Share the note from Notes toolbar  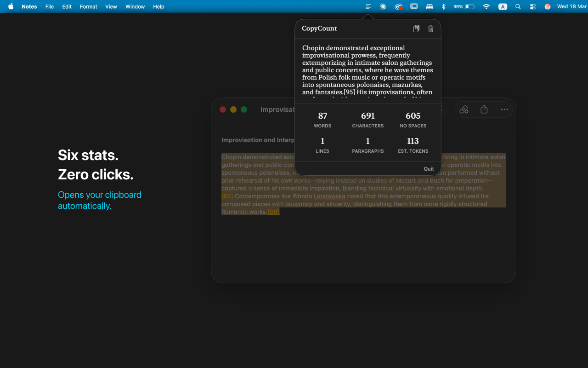click(484, 109)
